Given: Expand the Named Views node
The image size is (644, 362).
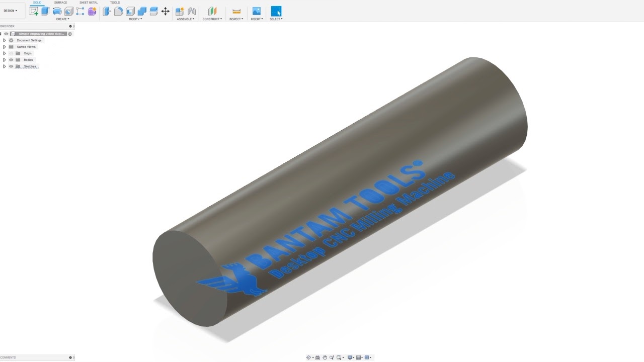Looking at the screenshot, I should coord(5,47).
